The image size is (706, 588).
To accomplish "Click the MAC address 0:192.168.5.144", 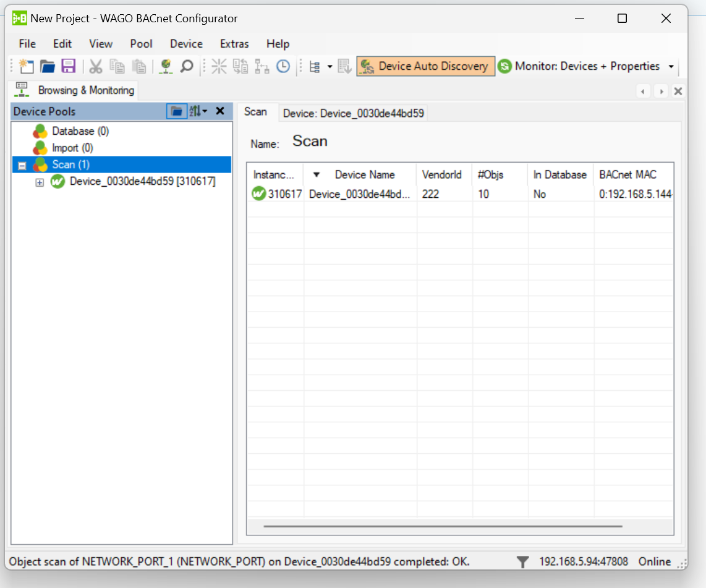I will pyautogui.click(x=636, y=194).
